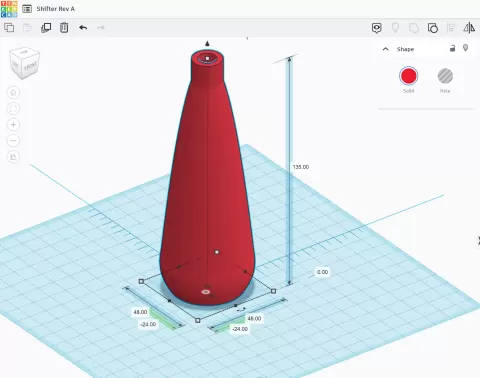Click the left -24.00 position value

(148, 324)
